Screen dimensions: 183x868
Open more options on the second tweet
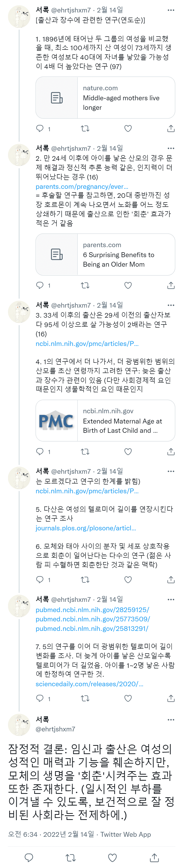(x=171, y=148)
